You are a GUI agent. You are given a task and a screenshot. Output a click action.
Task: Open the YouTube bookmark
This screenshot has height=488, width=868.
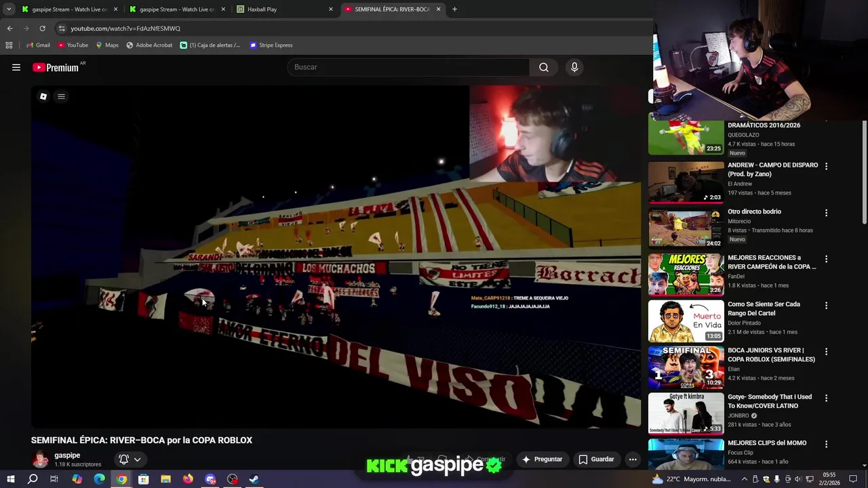(73, 45)
